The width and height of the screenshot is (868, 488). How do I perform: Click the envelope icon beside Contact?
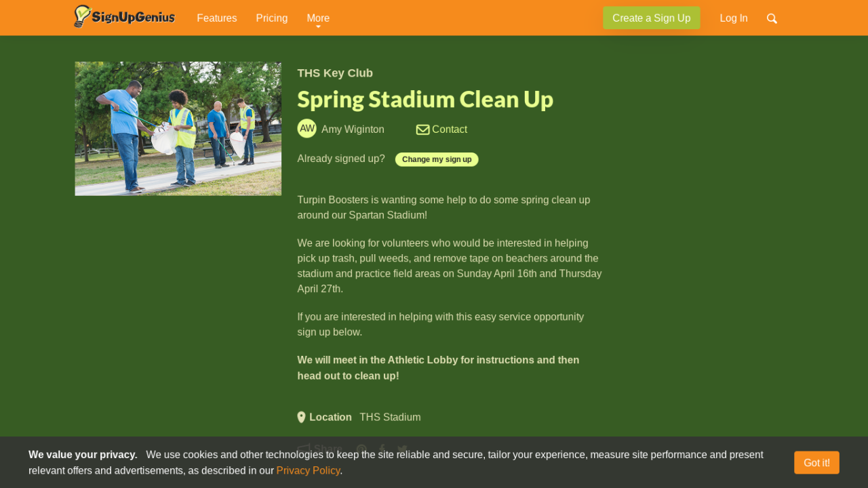pyautogui.click(x=422, y=129)
